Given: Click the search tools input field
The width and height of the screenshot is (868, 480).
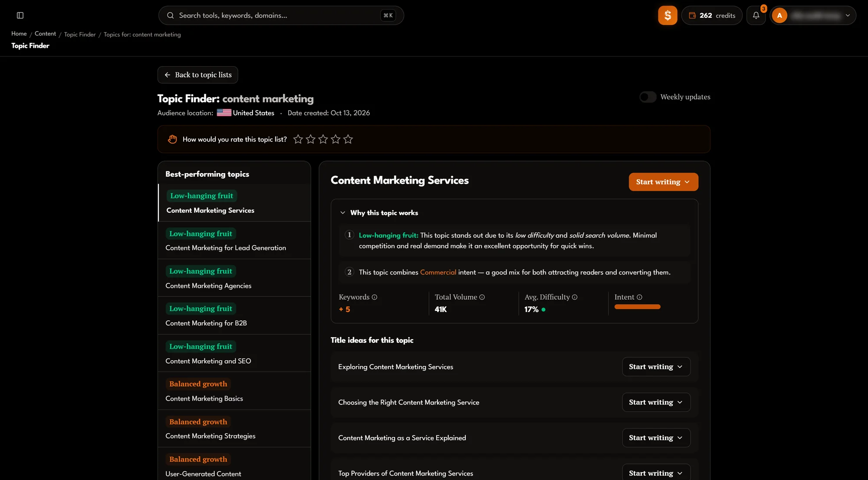Looking at the screenshot, I should (281, 15).
